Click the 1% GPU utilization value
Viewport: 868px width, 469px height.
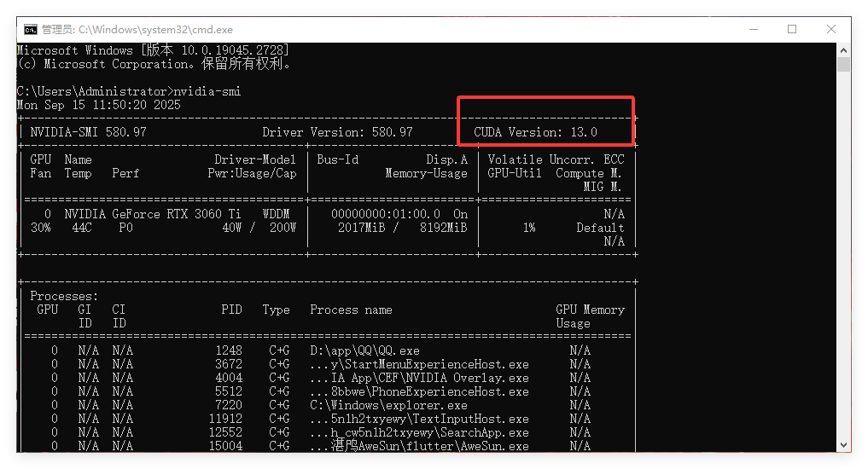point(529,228)
